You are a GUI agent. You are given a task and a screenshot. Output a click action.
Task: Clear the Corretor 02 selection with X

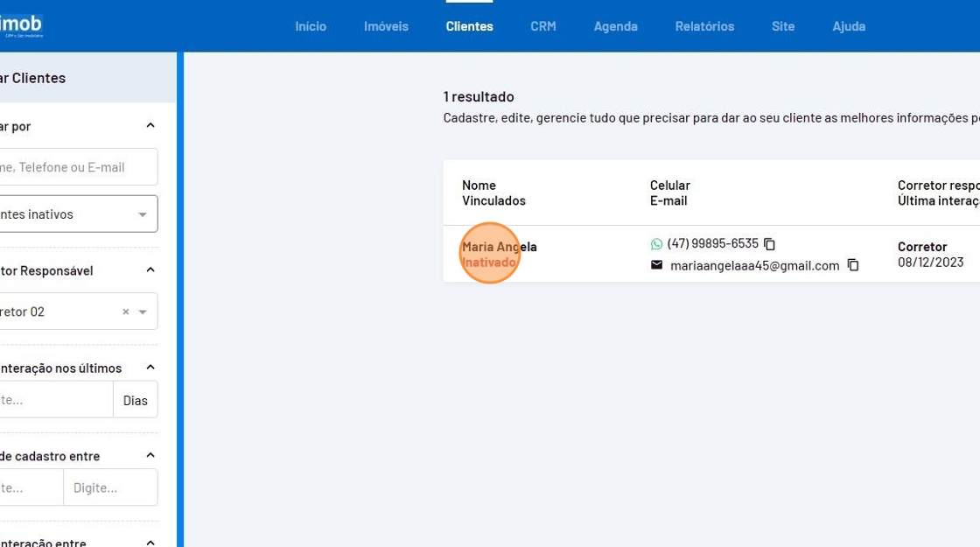pos(125,312)
